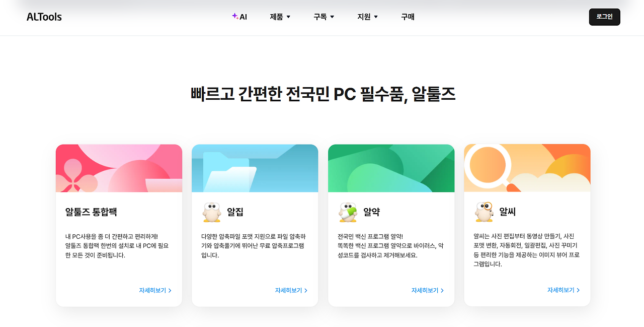This screenshot has height=327, width=644.
Task: Select the 알씨 card title
Action: coord(508,212)
